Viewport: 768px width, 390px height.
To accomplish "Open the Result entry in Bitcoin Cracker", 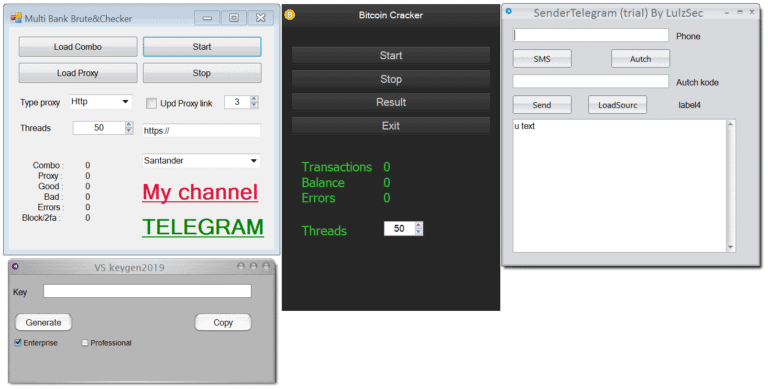I will pos(391,102).
